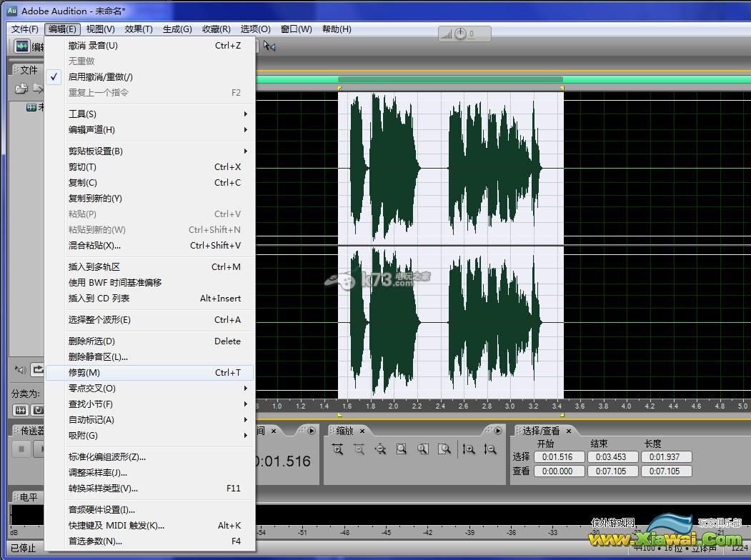Choose 复制(C) from the edit menu
This screenshot has height=560, width=751.
click(149, 183)
